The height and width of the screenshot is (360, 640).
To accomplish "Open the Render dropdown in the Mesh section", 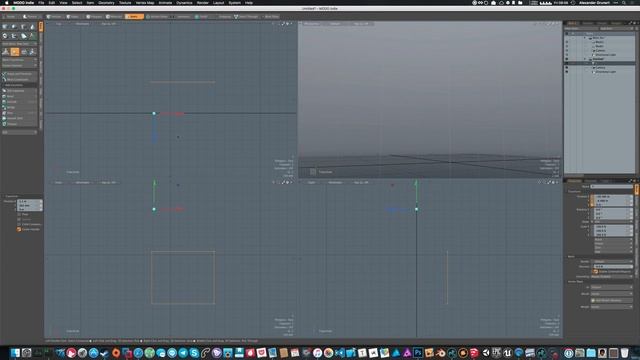I will [612, 261].
